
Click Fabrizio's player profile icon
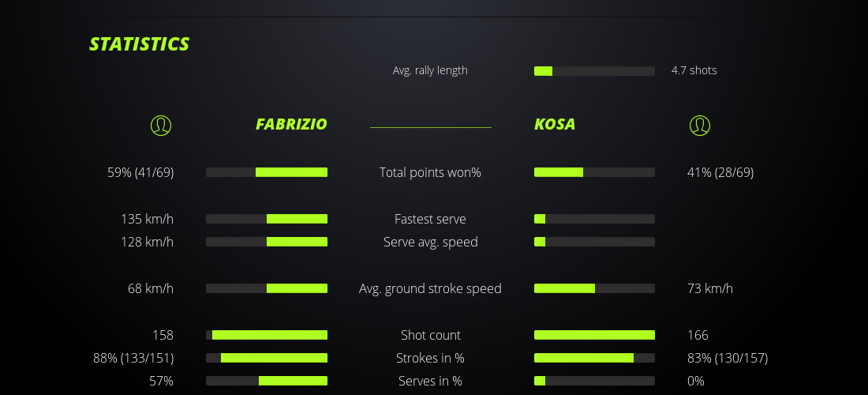pos(161,125)
